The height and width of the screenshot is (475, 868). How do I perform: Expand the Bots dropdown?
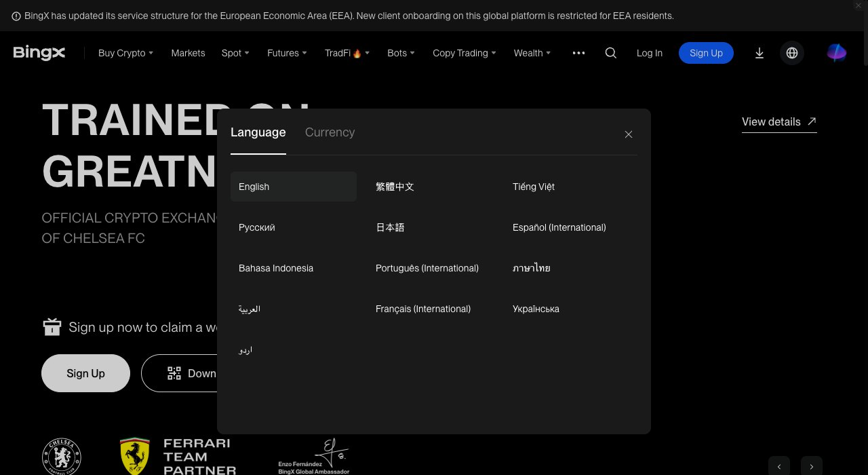pos(401,53)
